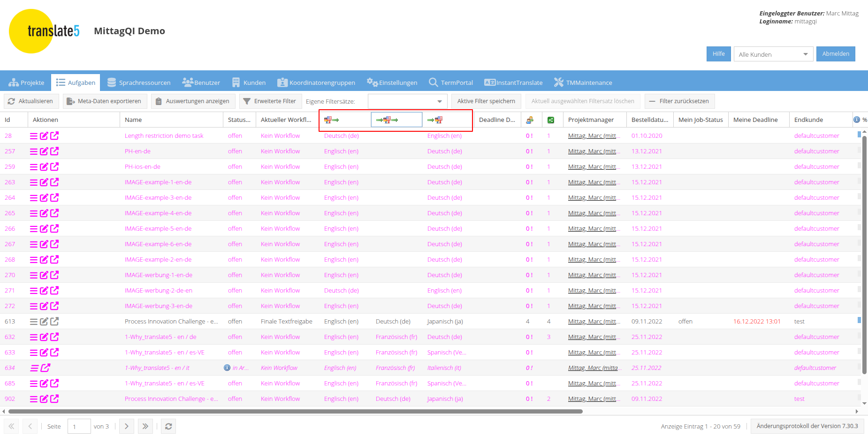The width and height of the screenshot is (868, 437).
Task: Open task menu icon for task 28
Action: [34, 136]
